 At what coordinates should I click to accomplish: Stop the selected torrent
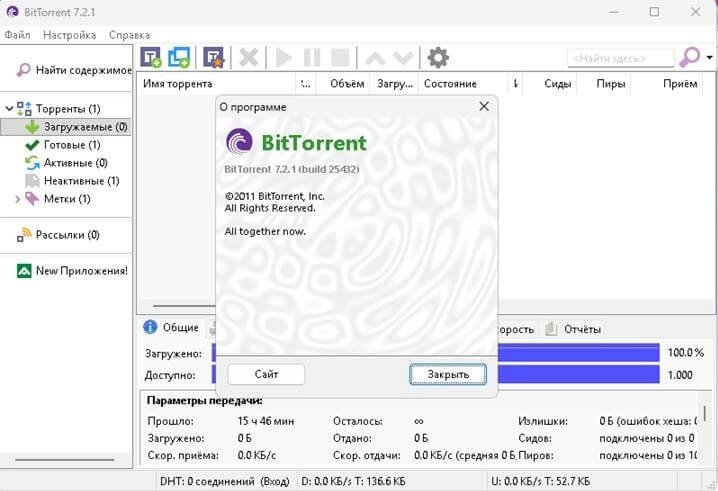[x=340, y=58]
